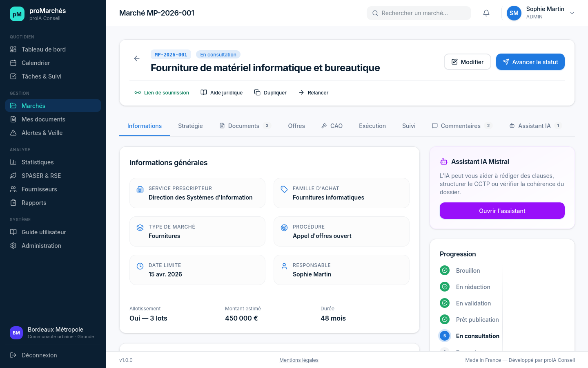Click the marché search field

[419, 13]
